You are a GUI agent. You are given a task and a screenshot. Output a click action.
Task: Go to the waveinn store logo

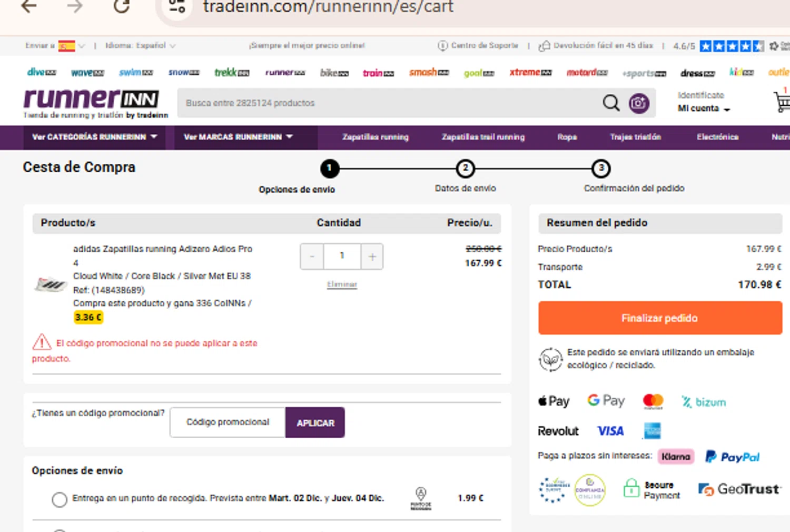87,73
